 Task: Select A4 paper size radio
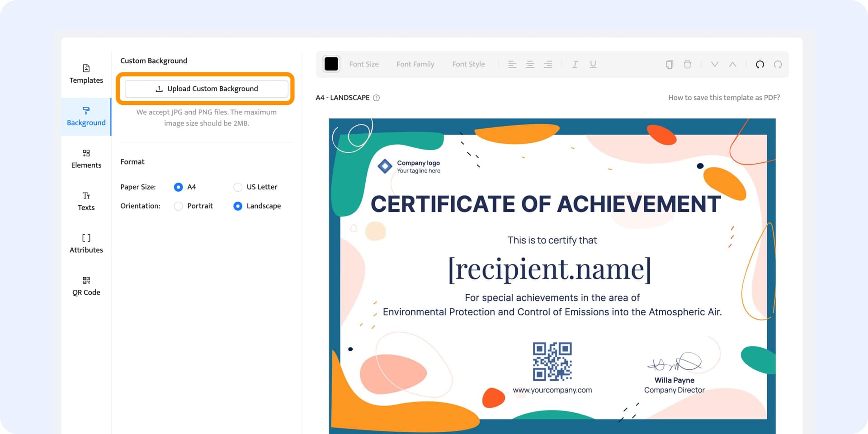(x=179, y=187)
